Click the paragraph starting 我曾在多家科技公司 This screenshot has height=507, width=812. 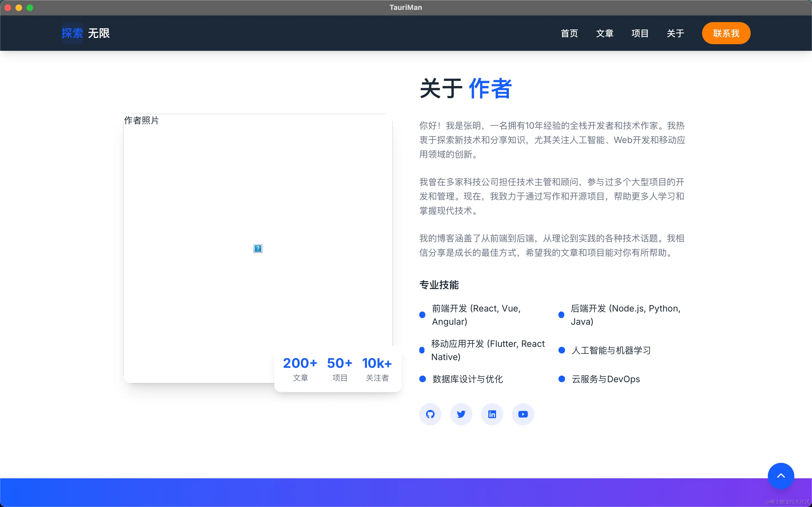click(552, 196)
